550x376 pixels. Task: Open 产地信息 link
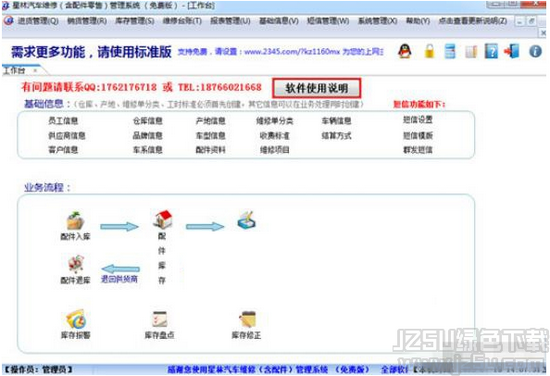pyautogui.click(x=210, y=121)
